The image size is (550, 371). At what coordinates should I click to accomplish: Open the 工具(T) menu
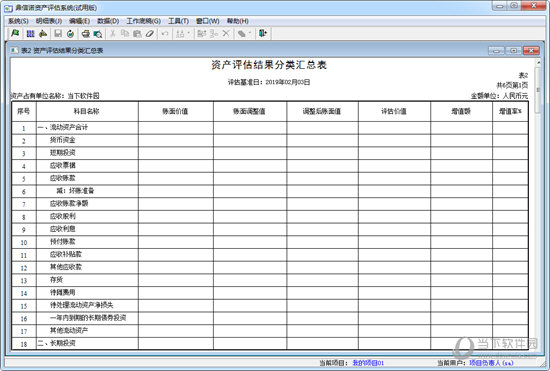[x=178, y=21]
